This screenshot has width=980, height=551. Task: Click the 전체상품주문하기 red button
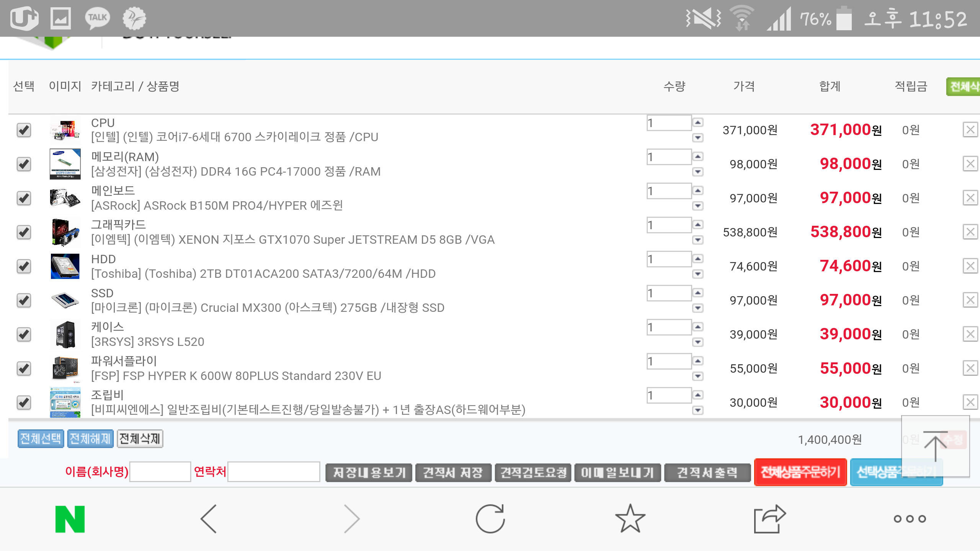(x=800, y=472)
